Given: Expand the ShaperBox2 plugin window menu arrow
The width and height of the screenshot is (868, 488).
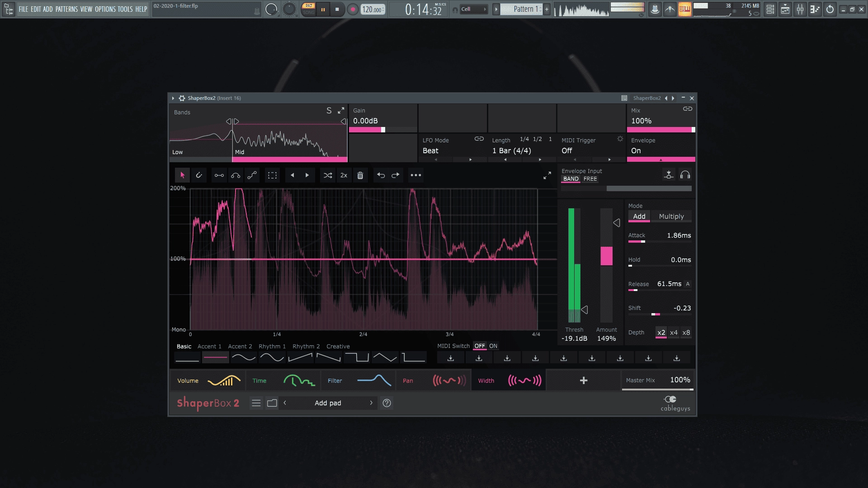Looking at the screenshot, I should coord(173,98).
